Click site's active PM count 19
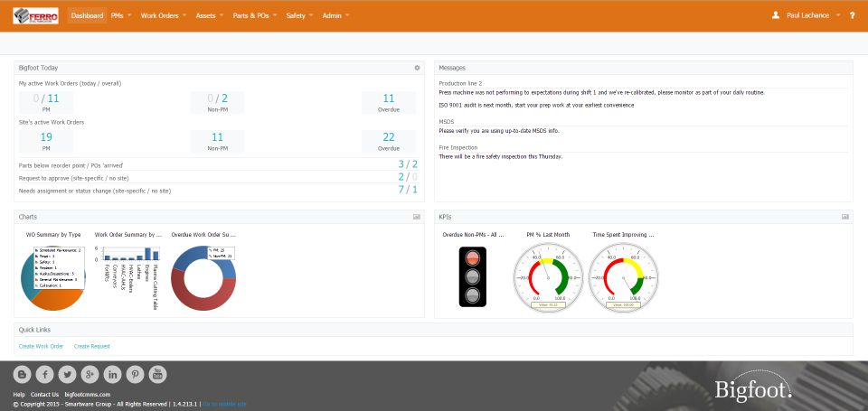Image resolution: width=868 pixels, height=411 pixels. tap(46, 137)
